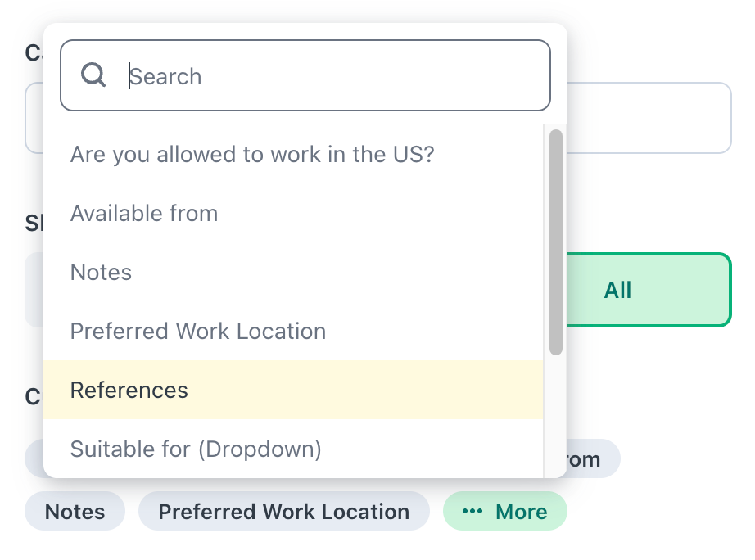Open the green 'More' fields button
The image size is (755, 560).
pyautogui.click(x=505, y=512)
